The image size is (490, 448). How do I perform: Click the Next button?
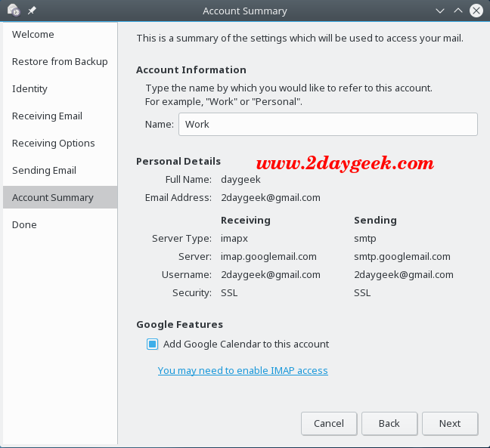tap(450, 423)
